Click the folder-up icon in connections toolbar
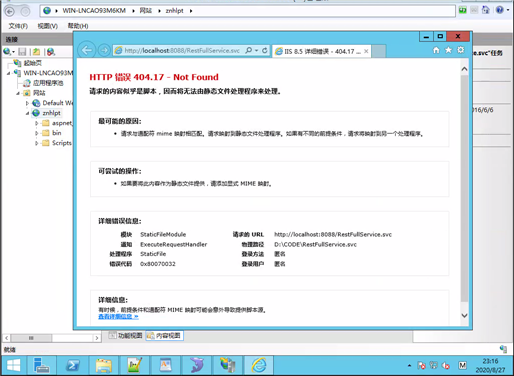 tap(36, 52)
